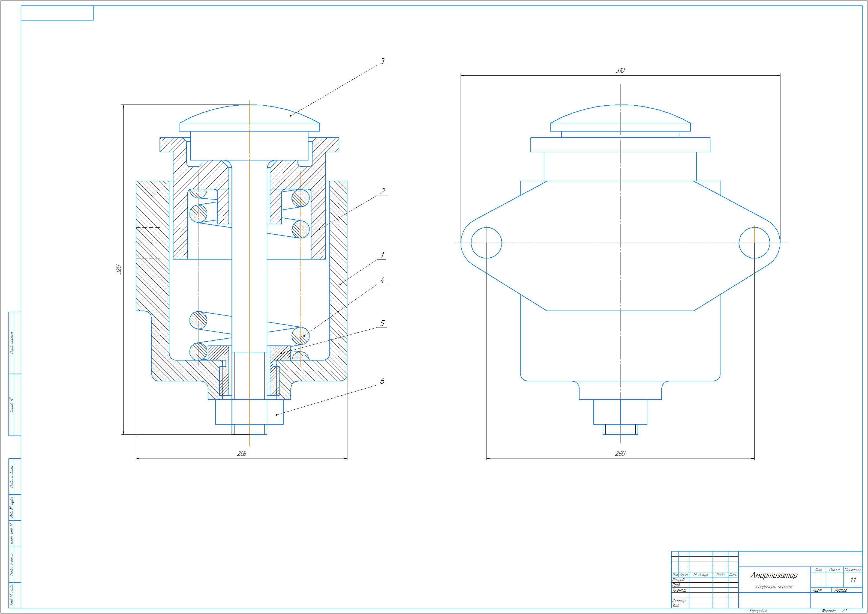Click the № докум. column header
868x614 pixels.
[701, 575]
